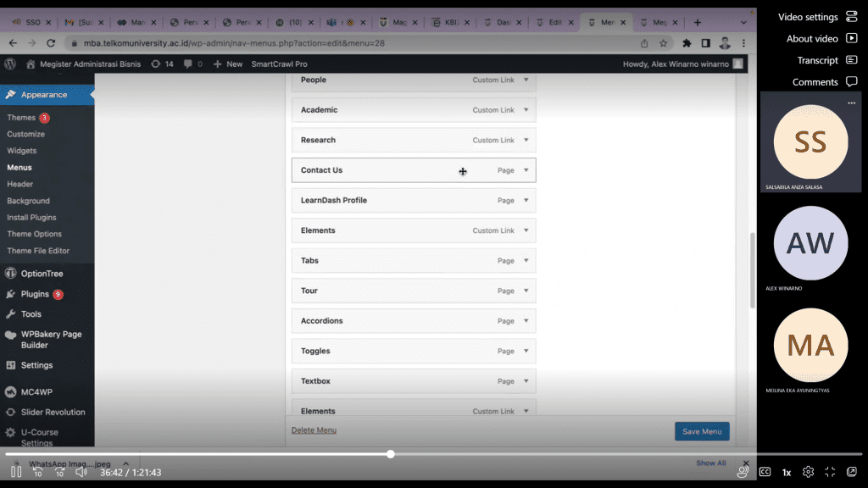The image size is (868, 488).
Task: Toggle closed captions with CC button
Action: point(765,472)
